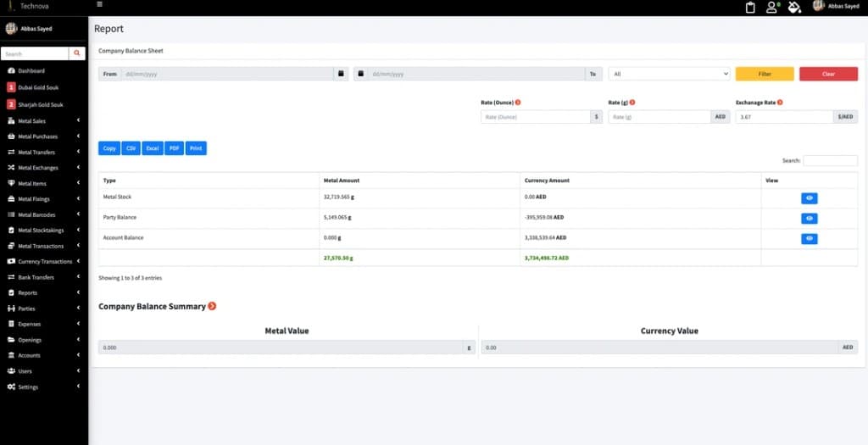Viewport: 868px width, 445px height.
Task: Open Abbas Sayed profile avatar at top right
Action: coord(819,6)
